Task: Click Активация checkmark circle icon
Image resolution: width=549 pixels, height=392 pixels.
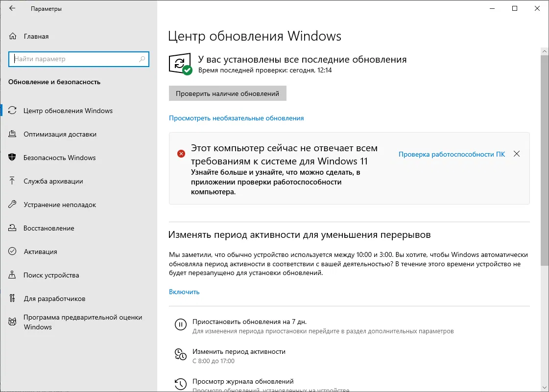Action: (x=12, y=251)
